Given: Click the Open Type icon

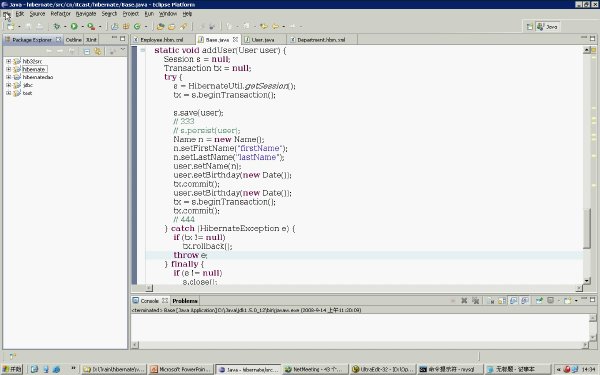Looking at the screenshot, I should (160, 26).
